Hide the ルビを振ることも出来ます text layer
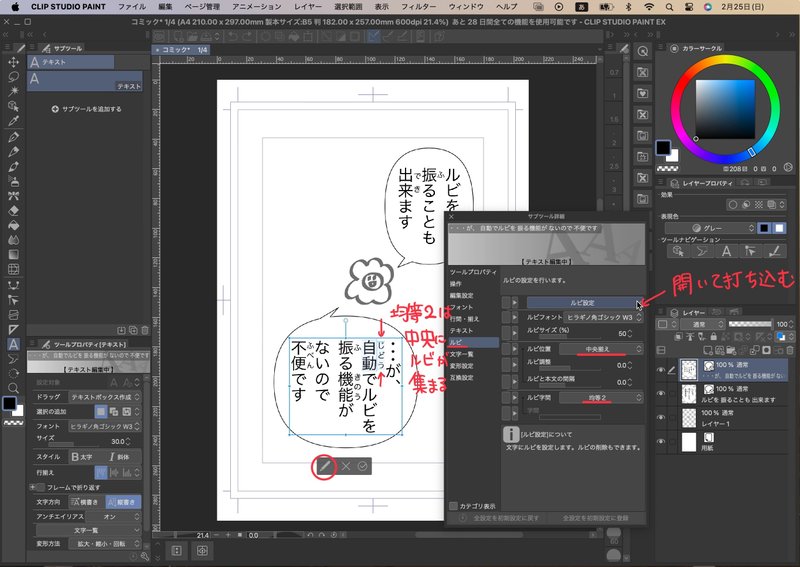 click(x=661, y=393)
